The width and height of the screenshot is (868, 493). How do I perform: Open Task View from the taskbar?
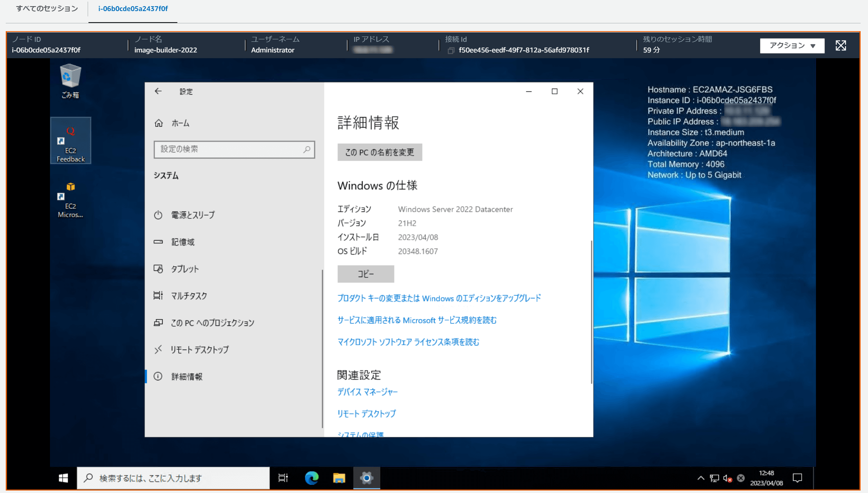(x=283, y=478)
